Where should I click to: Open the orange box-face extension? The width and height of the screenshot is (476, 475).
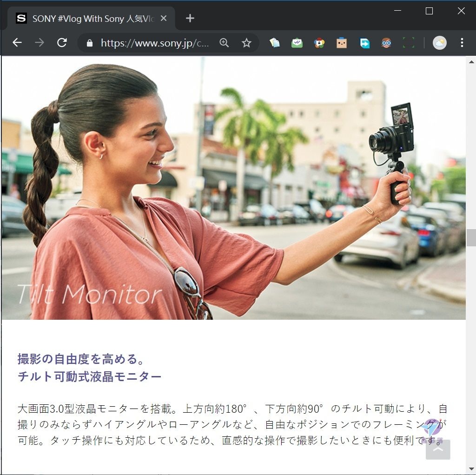[342, 43]
